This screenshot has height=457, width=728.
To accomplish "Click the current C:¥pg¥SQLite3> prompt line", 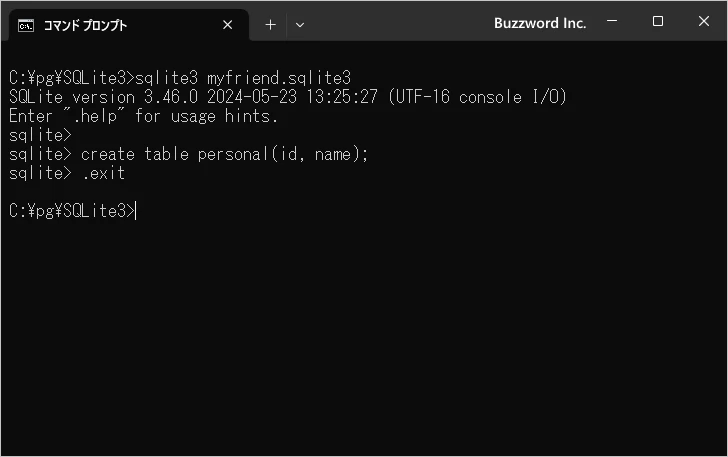I will 72,211.
